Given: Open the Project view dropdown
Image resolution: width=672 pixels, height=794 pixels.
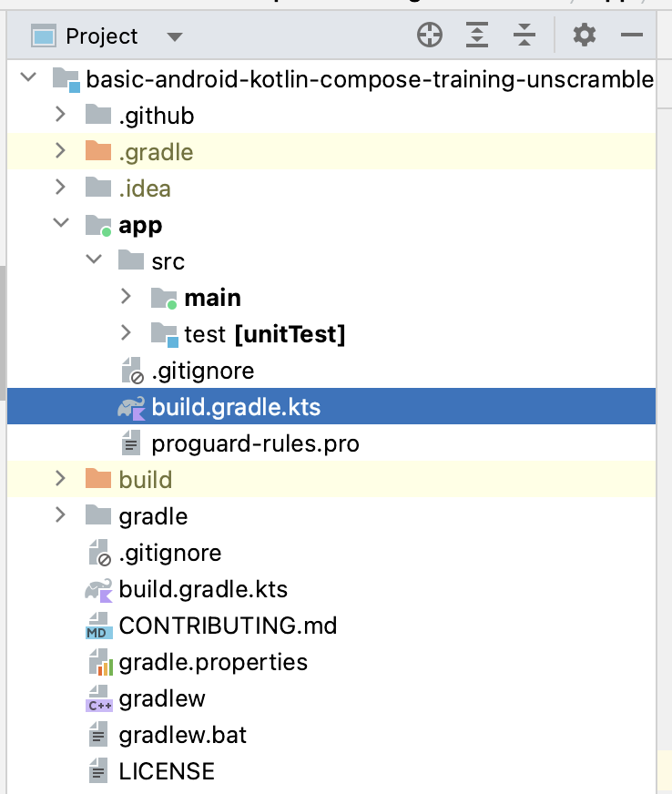Looking at the screenshot, I should tap(175, 37).
